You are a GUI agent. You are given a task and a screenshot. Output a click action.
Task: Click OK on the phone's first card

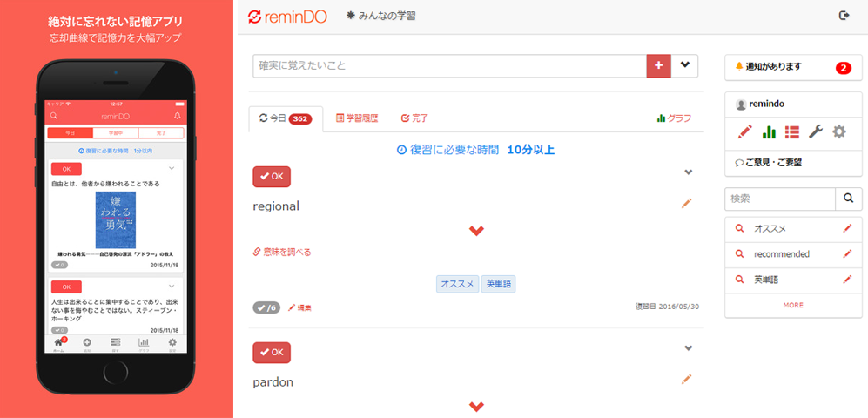pyautogui.click(x=66, y=169)
